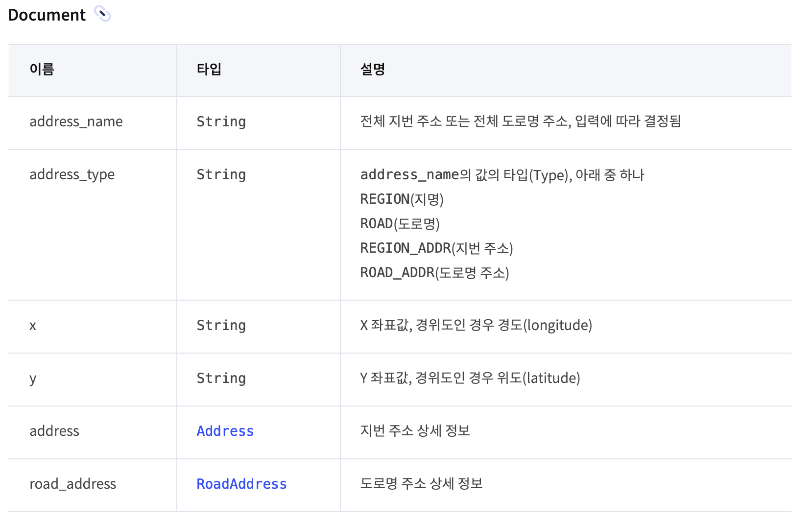Click the Document heading text

click(47, 15)
